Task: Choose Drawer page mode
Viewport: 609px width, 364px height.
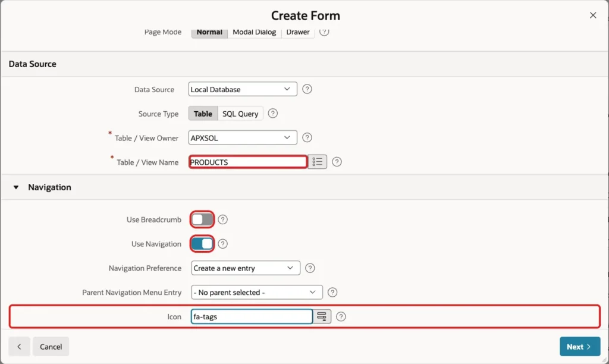Action: (298, 32)
